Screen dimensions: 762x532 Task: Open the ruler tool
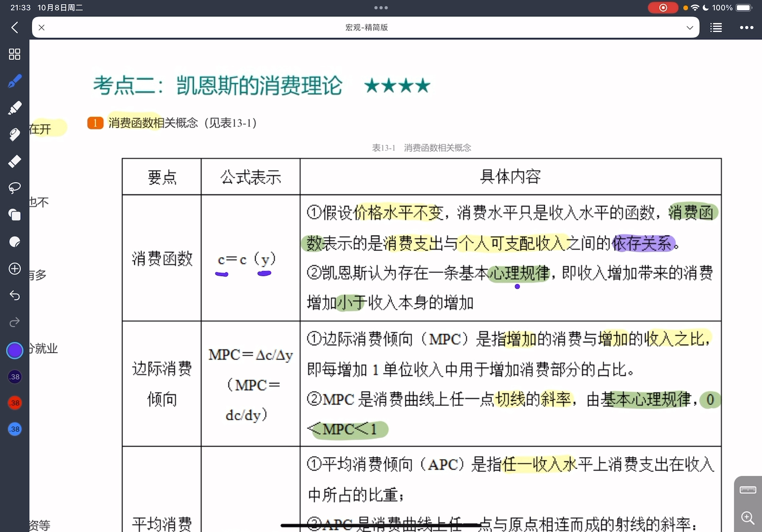pos(748,490)
